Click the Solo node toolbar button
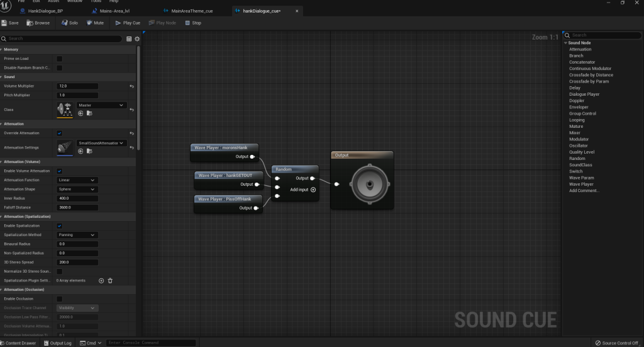The height and width of the screenshot is (347, 644). pos(70,23)
